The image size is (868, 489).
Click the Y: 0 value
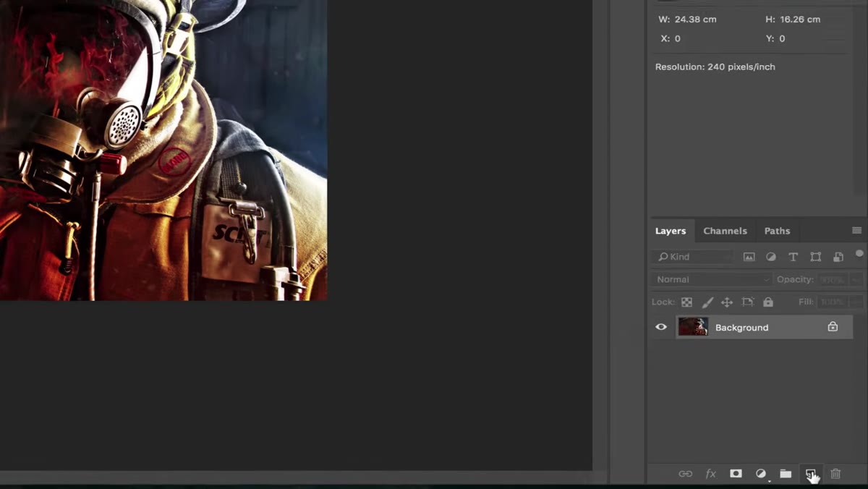782,38
